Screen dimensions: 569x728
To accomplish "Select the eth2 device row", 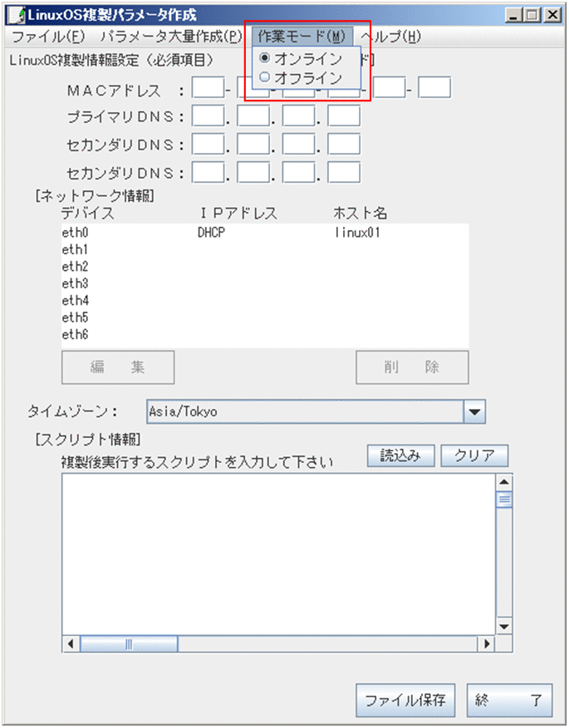I will [265, 267].
